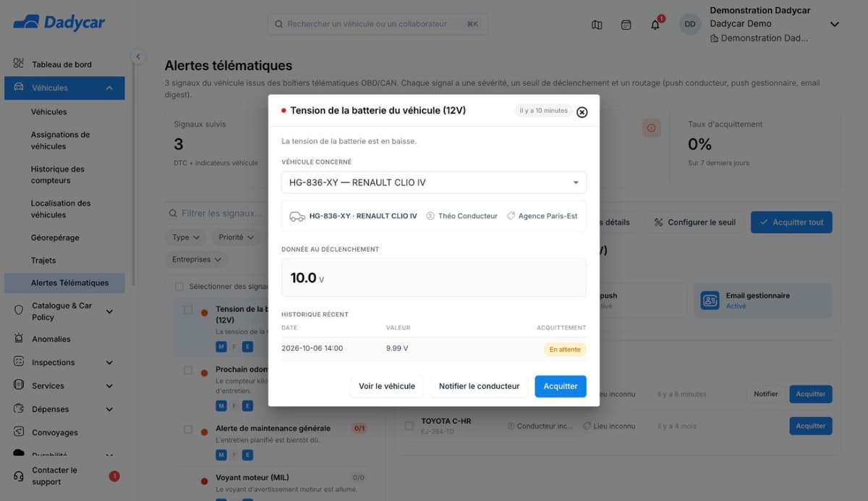868x501 pixels.
Task: Open the Type filter dropdown
Action: (185, 237)
